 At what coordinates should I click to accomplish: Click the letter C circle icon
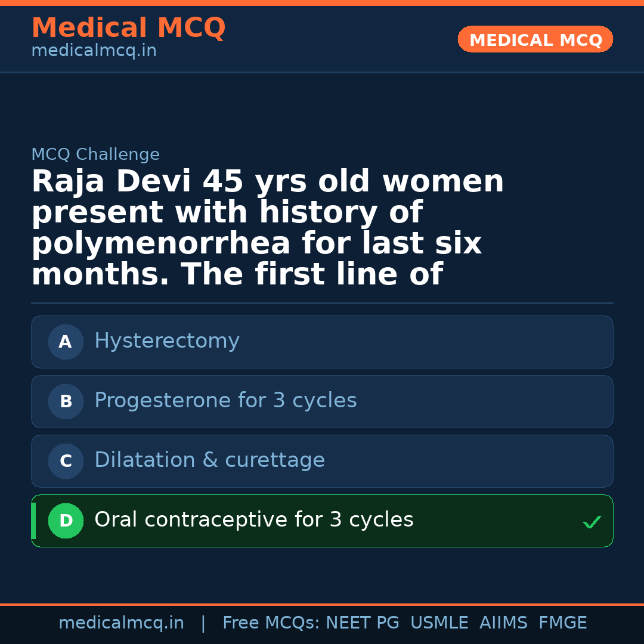[x=66, y=462]
